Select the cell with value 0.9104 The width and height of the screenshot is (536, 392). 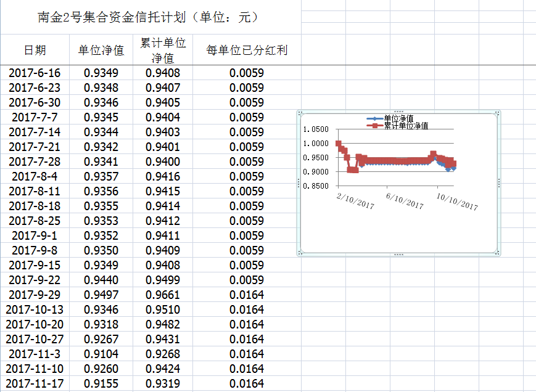(x=101, y=354)
